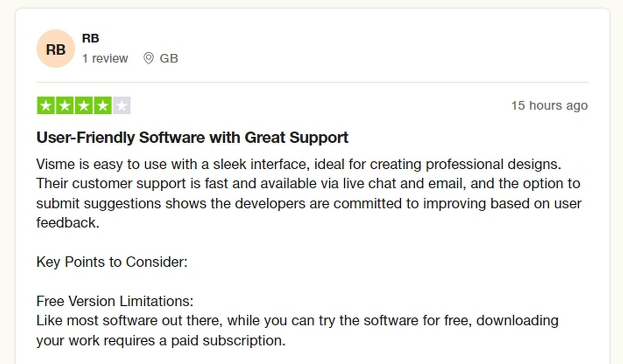This screenshot has height=364, width=623.
Task: Click the location pin icon
Action: tap(148, 58)
